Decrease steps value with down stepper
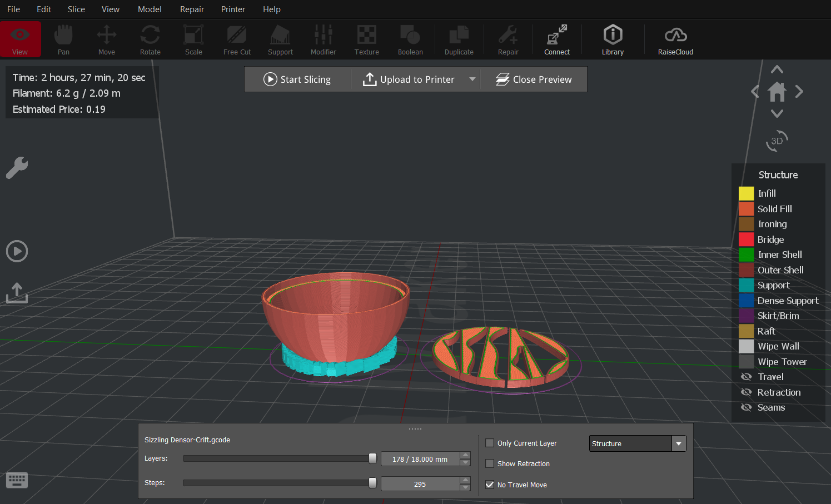The image size is (831, 504). pyautogui.click(x=465, y=487)
